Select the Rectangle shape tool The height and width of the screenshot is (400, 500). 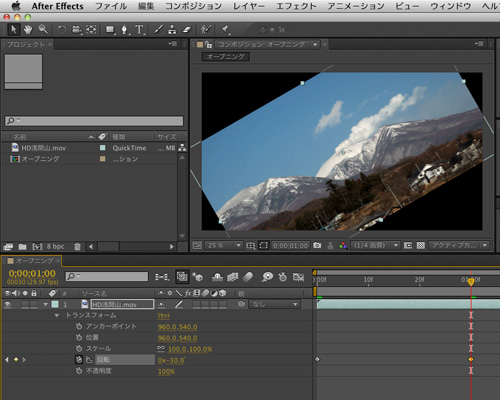[x=110, y=30]
